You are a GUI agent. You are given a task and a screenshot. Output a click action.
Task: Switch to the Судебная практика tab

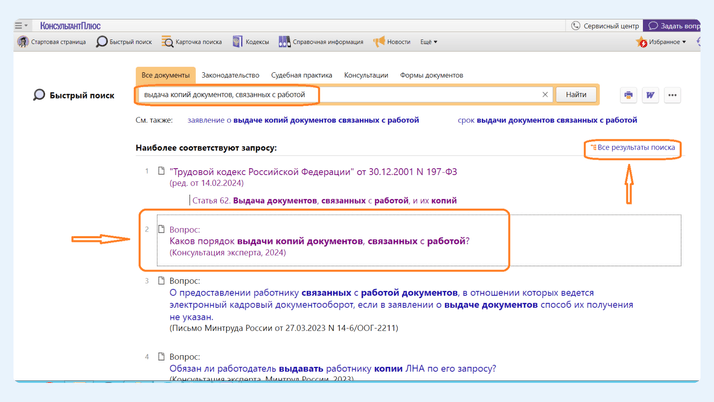[301, 75]
